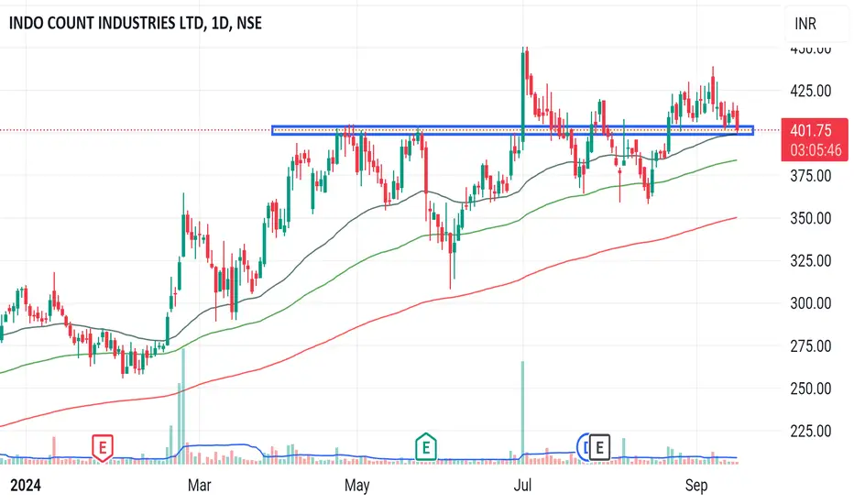Click the blue dividend D marker
This screenshot has height=504, width=854.
[x=583, y=447]
